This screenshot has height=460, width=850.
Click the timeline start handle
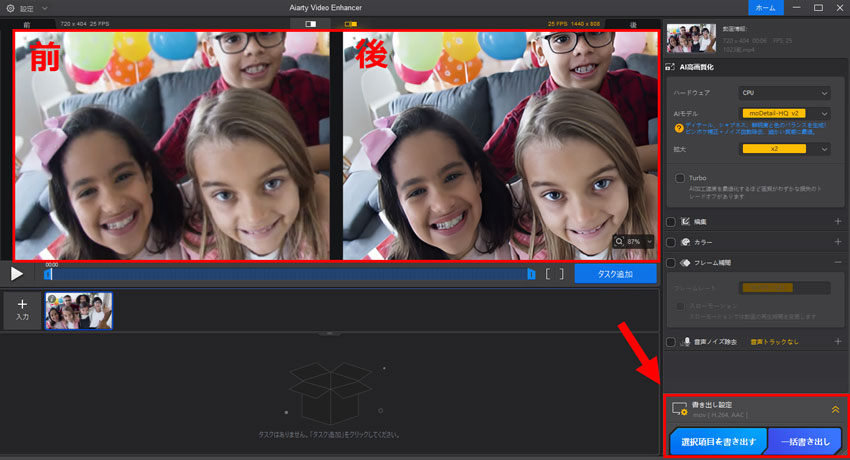click(x=48, y=274)
